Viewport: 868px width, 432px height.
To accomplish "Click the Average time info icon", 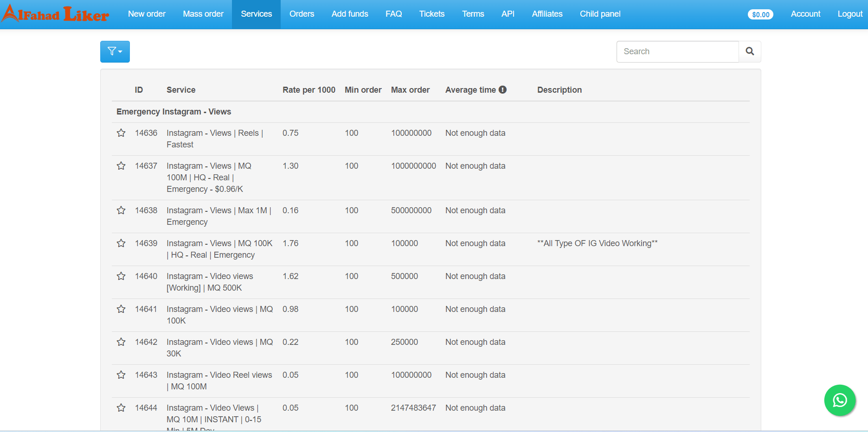I will click(x=502, y=90).
